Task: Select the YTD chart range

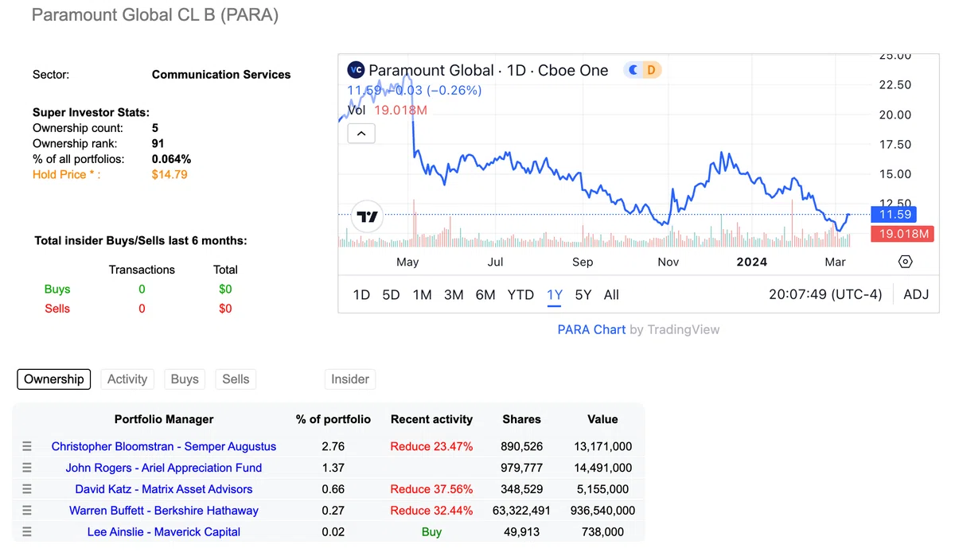Action: (520, 294)
